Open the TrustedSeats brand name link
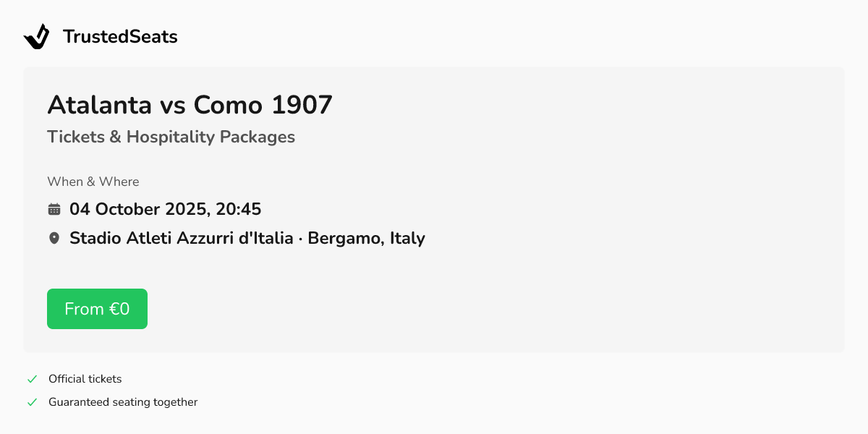This screenshot has width=868, height=434. pos(120,37)
